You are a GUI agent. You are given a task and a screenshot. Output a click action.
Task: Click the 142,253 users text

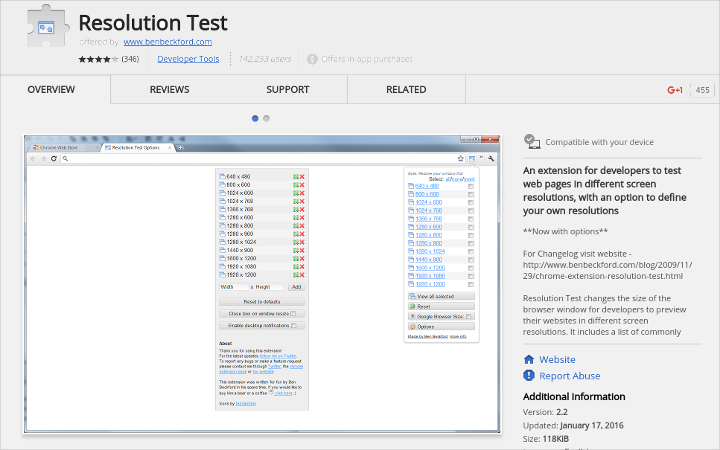[265, 59]
